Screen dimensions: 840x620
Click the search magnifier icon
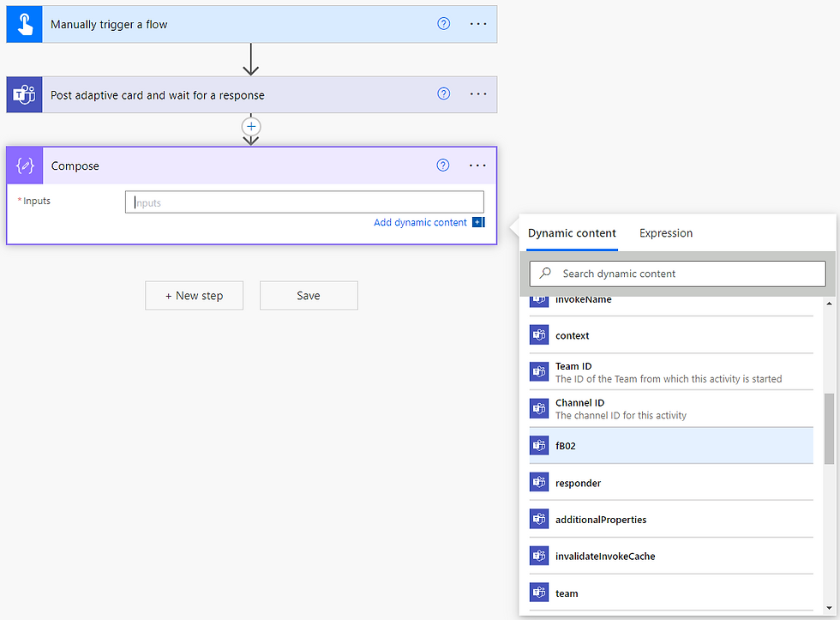(x=545, y=274)
